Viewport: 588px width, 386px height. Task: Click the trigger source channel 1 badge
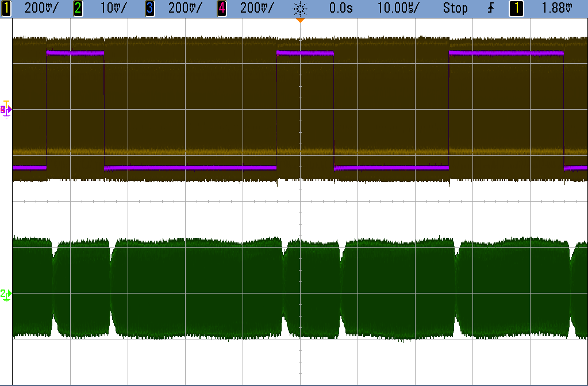tap(516, 8)
